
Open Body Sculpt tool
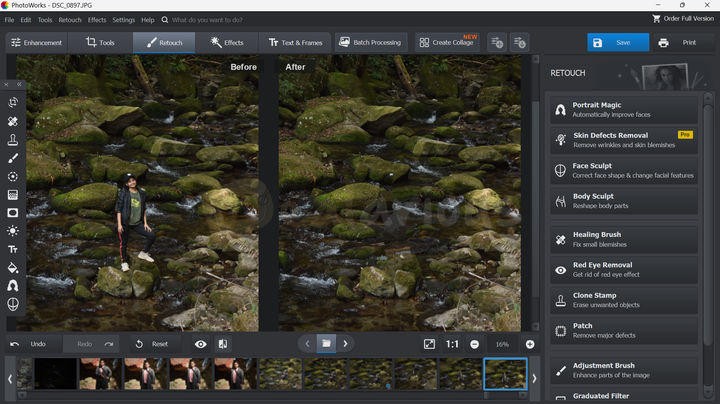pos(624,201)
